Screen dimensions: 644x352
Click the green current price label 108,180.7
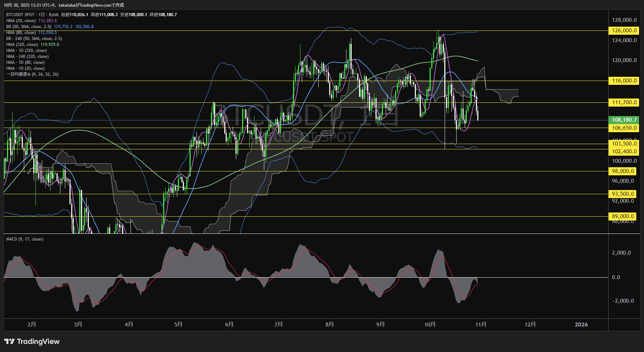pos(624,120)
